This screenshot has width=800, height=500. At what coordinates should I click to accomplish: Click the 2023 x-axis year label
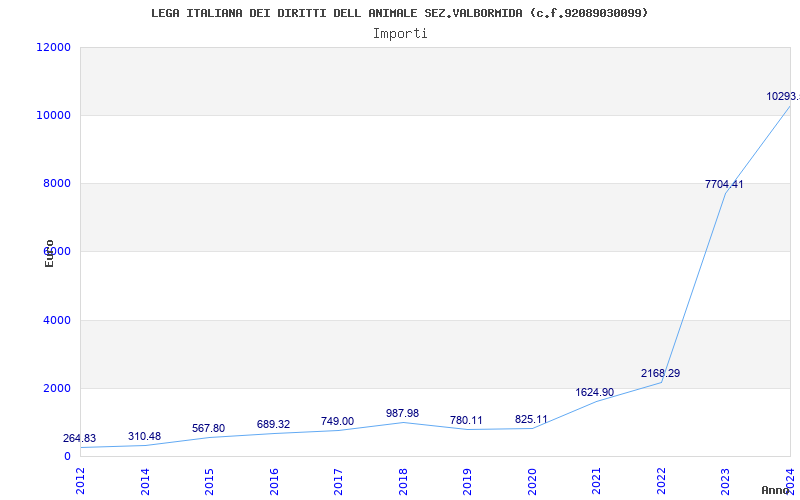coord(726,481)
